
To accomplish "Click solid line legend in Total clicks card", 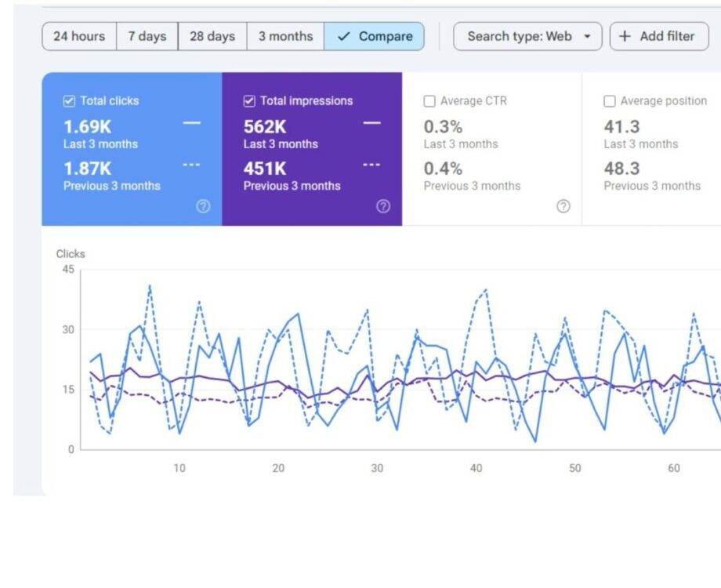I will pyautogui.click(x=191, y=123).
